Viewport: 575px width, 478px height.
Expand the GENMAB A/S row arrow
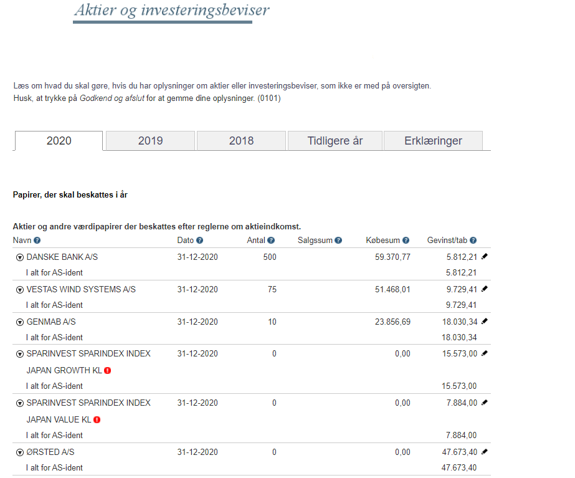pos(20,322)
